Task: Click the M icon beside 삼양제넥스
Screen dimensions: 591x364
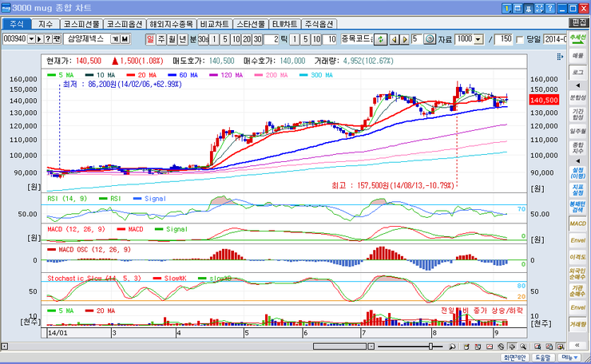Action: coord(125,39)
